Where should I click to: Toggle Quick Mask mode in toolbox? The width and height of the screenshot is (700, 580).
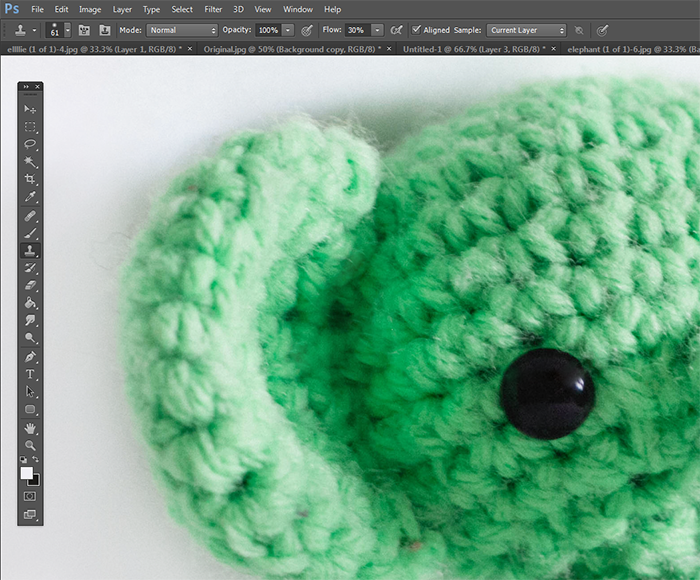30,496
